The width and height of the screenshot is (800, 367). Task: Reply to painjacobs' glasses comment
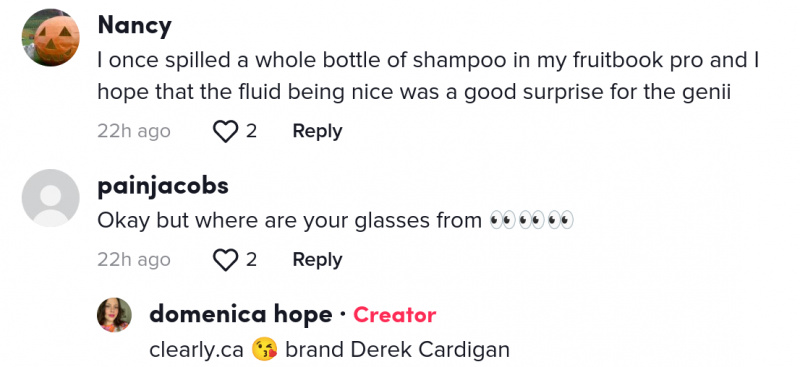[x=317, y=260]
